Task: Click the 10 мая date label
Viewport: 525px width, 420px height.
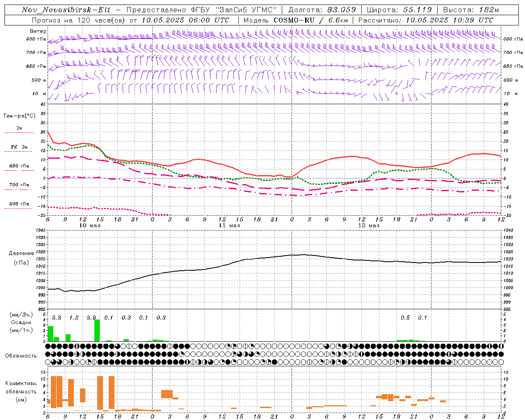Action: 90,226
